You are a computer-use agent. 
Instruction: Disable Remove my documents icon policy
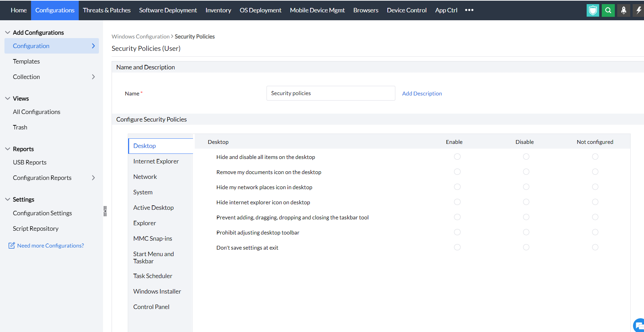pos(526,172)
